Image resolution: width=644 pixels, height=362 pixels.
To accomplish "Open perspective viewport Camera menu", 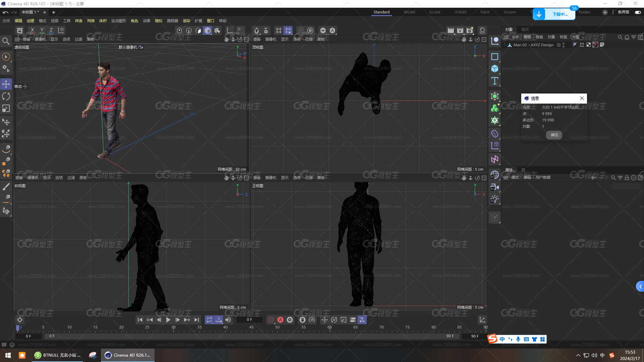I will 40,40.
